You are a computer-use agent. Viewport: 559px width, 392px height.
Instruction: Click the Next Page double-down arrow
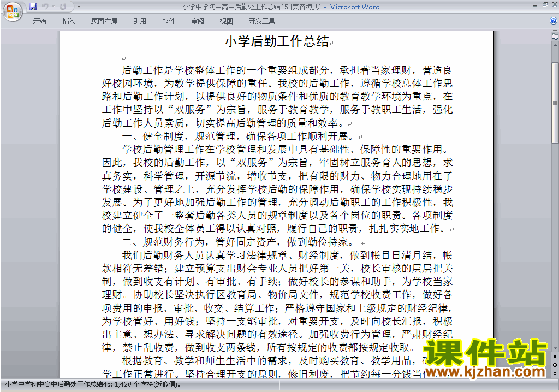(555, 373)
